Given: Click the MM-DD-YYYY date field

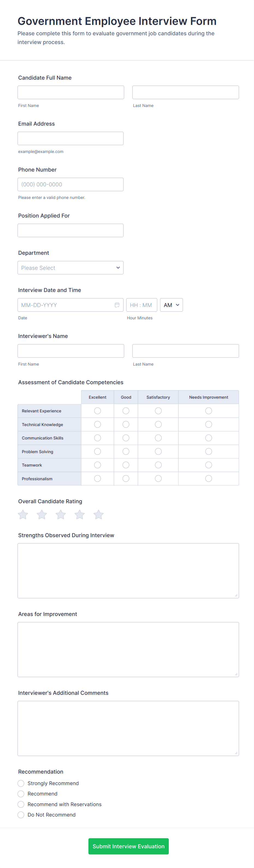Looking at the screenshot, I should coord(66,305).
